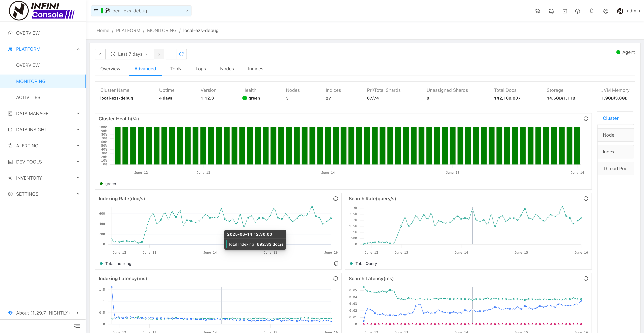This screenshot has width=644, height=333.
Task: Click the DEV TOOLS terminal icon
Action: [10, 162]
